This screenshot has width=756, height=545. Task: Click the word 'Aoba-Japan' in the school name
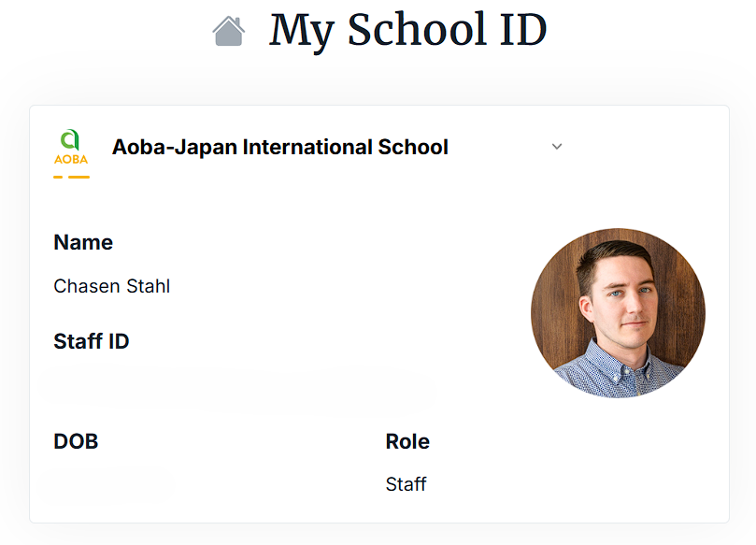(174, 147)
